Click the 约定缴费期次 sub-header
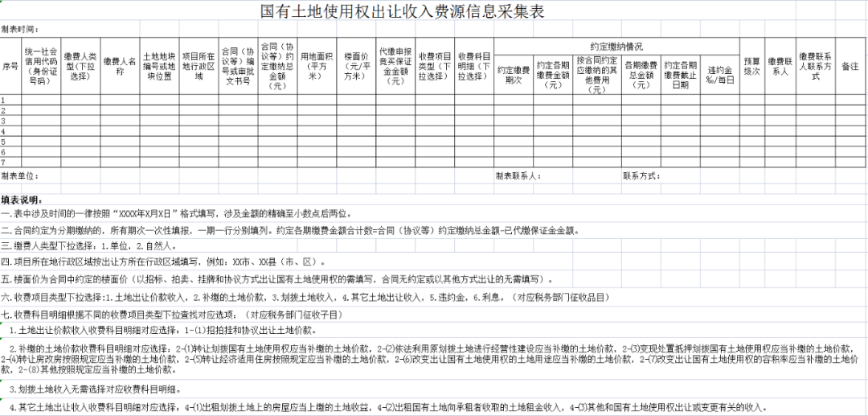Viewport: 868px width, 416px height. click(x=513, y=75)
